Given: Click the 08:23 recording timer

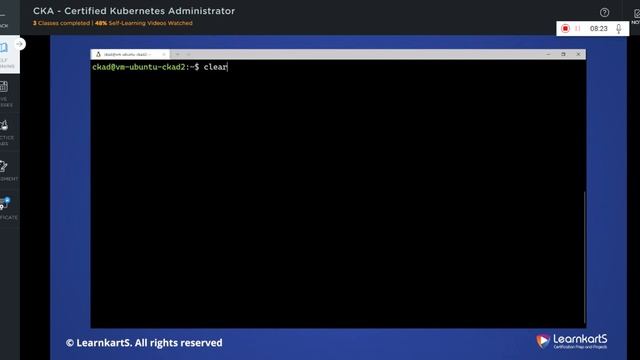Looking at the screenshot, I should click(598, 29).
